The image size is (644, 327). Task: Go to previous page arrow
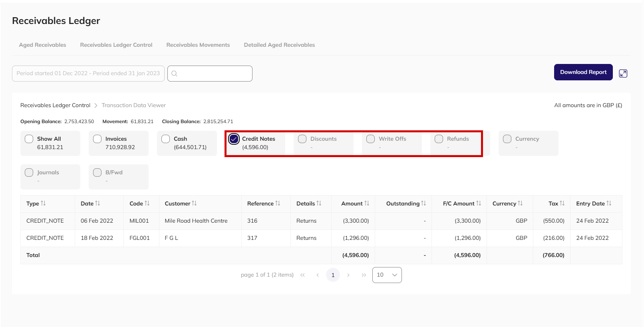tap(318, 275)
